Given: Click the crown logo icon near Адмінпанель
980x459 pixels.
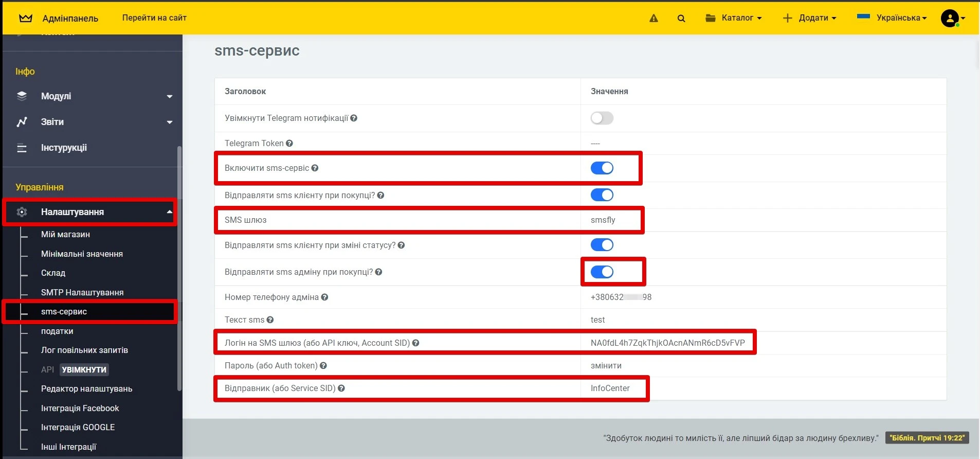Looking at the screenshot, I should (x=25, y=18).
